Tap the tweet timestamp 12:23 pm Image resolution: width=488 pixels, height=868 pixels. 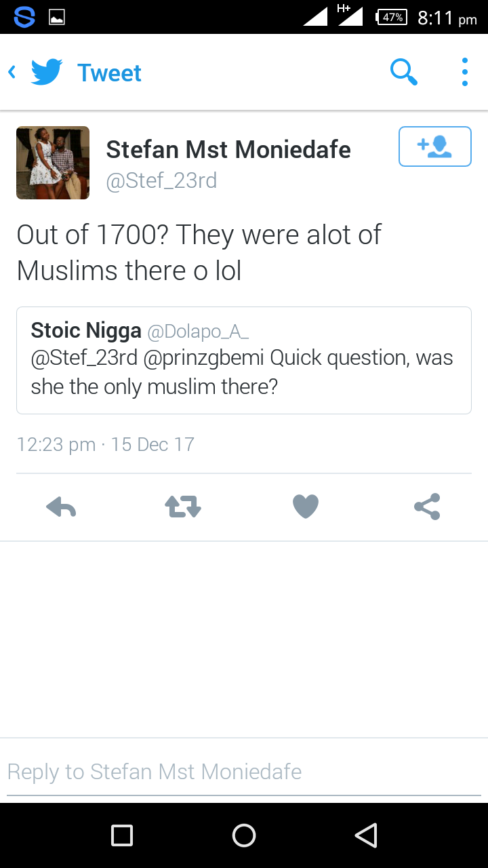tap(56, 445)
